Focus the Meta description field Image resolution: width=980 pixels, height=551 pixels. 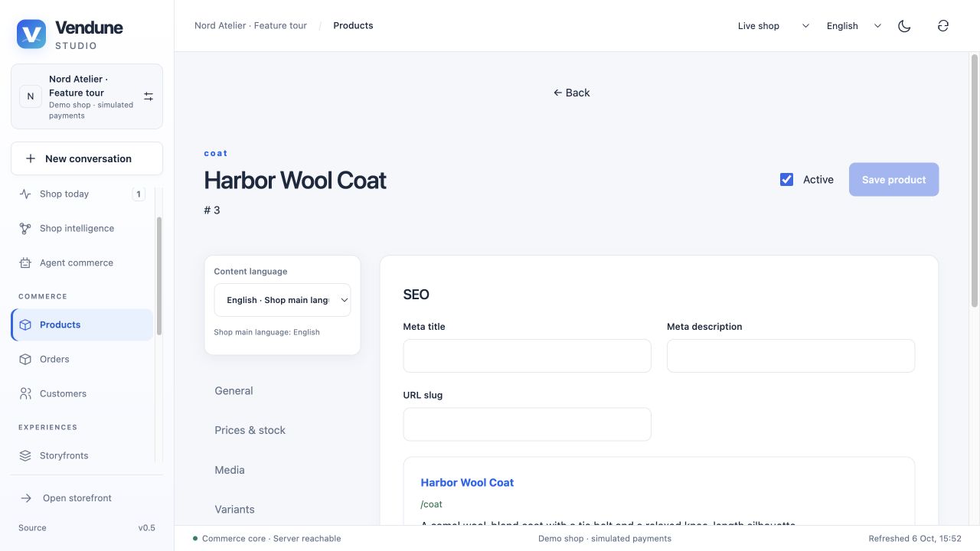(791, 356)
